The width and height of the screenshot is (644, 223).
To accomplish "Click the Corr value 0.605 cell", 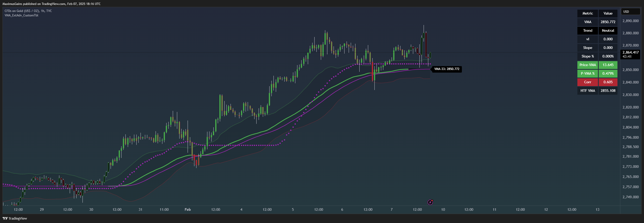I will click(x=608, y=82).
